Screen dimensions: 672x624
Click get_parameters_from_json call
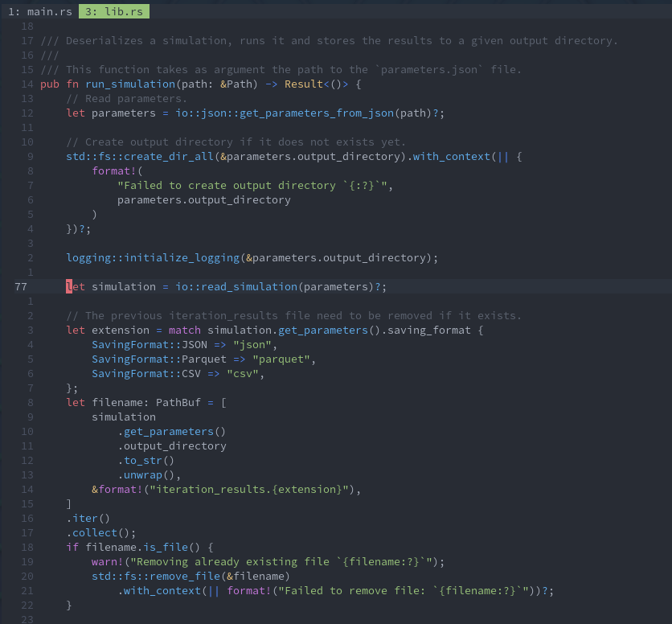[316, 113]
